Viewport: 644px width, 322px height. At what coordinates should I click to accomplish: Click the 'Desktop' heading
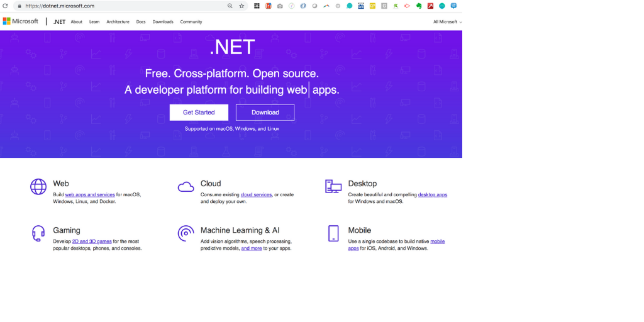(362, 184)
